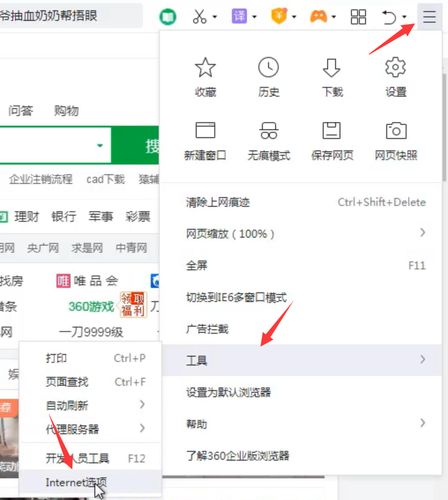
Task: Click the 360游戏 link
Action: click(91, 307)
